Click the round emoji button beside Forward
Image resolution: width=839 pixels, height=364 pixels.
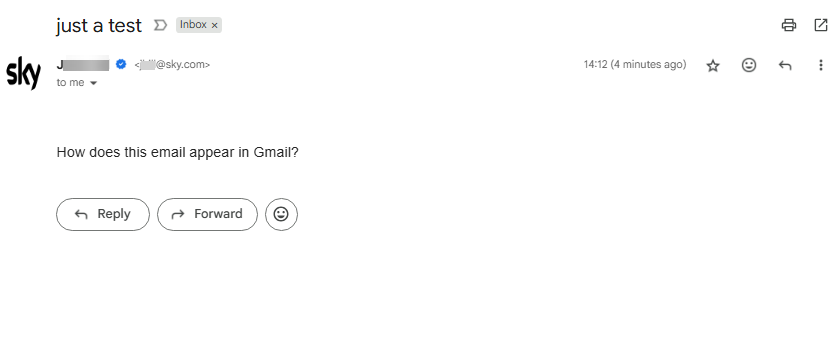(x=281, y=214)
